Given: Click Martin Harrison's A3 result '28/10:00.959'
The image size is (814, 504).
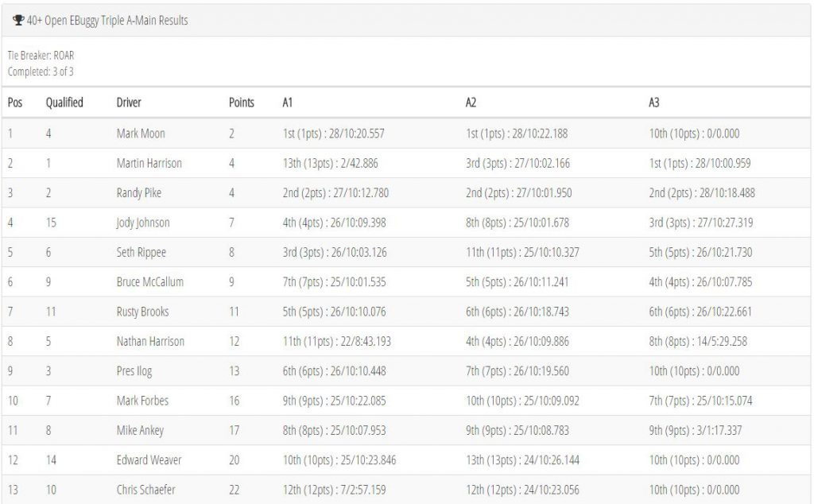Looking at the screenshot, I should click(723, 163).
